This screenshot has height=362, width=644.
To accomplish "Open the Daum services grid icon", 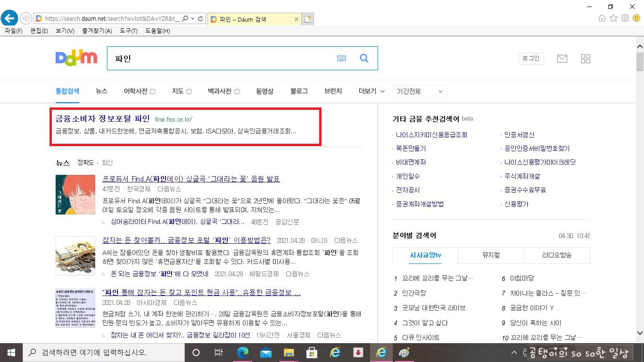I will click(586, 58).
